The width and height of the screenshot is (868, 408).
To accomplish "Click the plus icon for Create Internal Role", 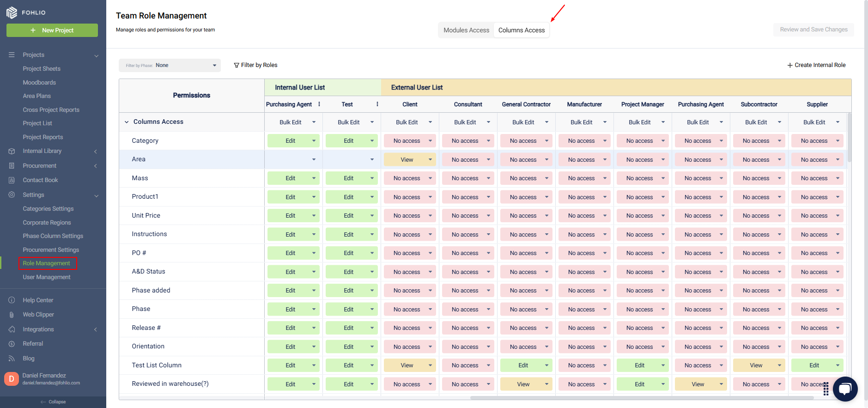I will click(790, 65).
